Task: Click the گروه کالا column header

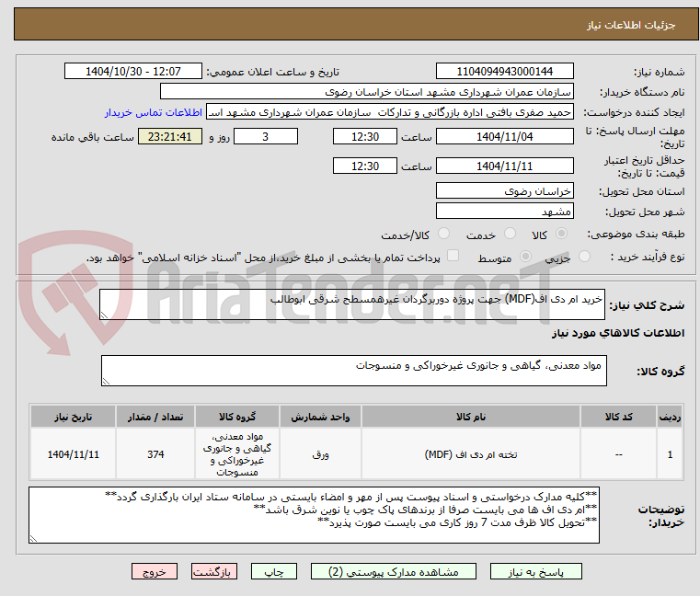Action: pos(237,417)
